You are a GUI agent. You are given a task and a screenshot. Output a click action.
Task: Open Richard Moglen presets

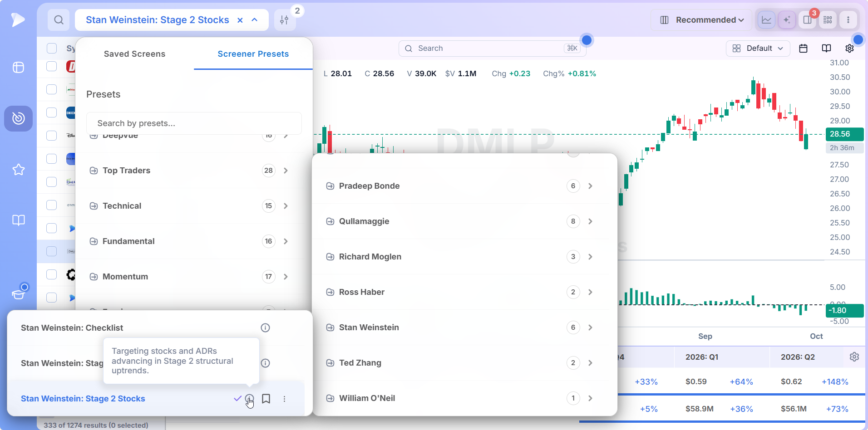462,257
